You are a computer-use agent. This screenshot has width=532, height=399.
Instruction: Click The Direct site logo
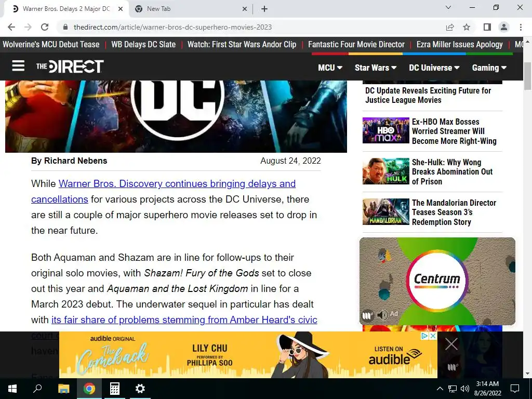70,66
